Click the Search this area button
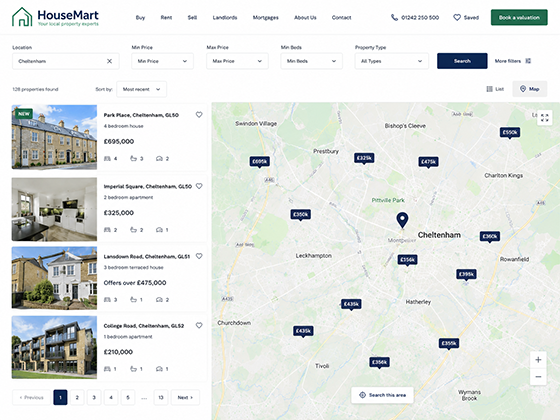 [382, 395]
